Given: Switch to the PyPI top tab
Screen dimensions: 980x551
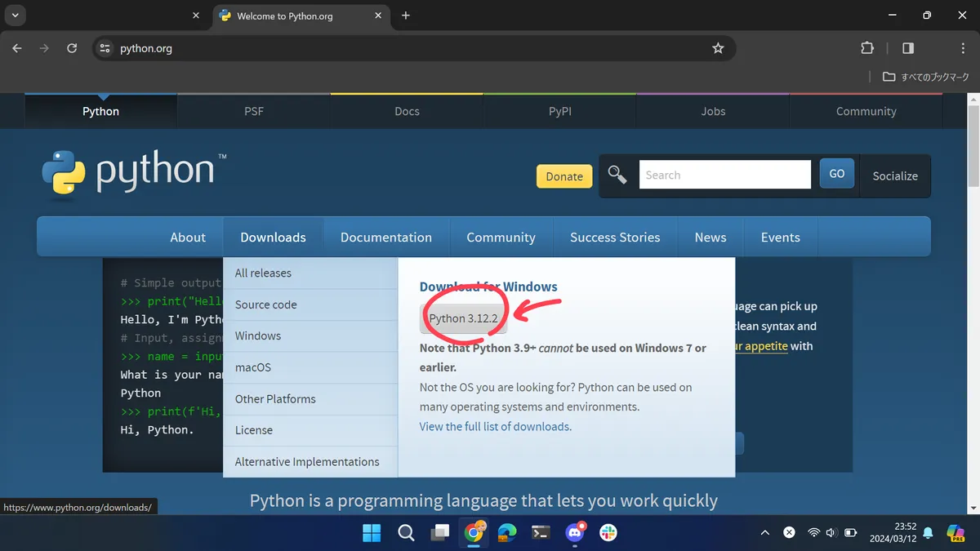Looking at the screenshot, I should coord(560,111).
